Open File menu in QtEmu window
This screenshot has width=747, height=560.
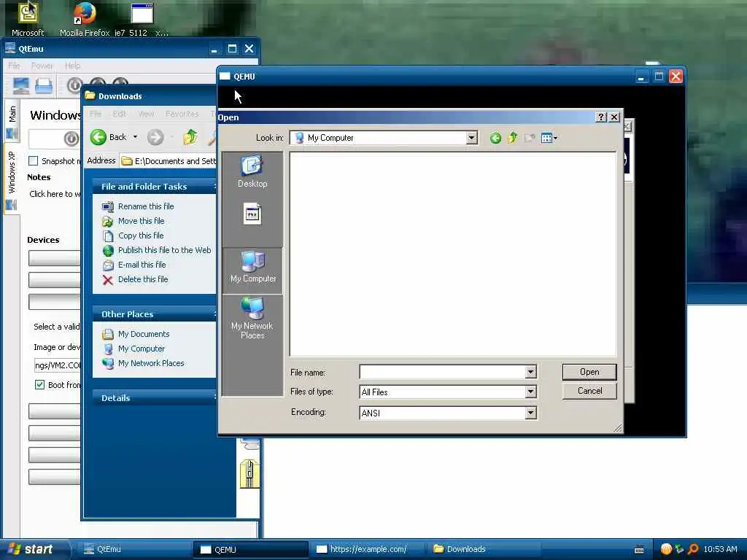pyautogui.click(x=14, y=66)
